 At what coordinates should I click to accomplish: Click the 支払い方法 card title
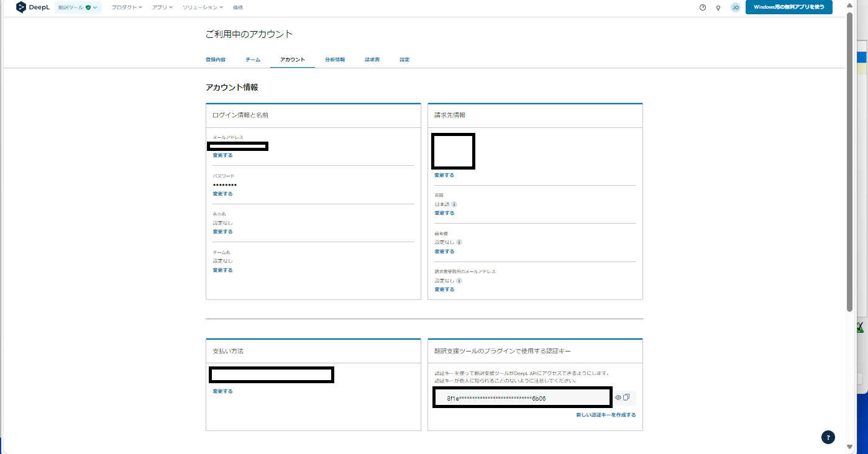pos(228,352)
